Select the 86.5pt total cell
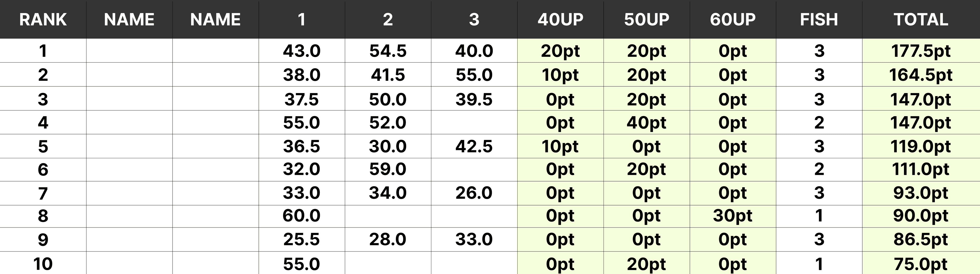Image resolution: width=980 pixels, height=274 pixels. coord(921,239)
